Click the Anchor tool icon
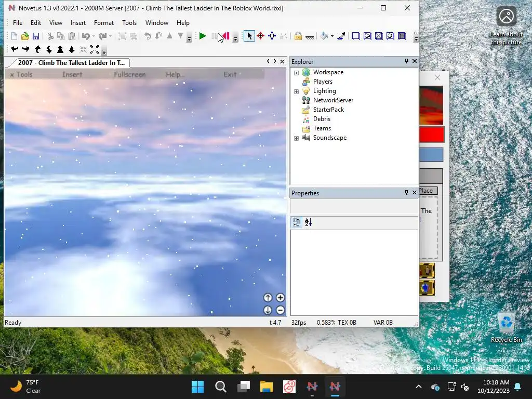Image resolution: width=532 pixels, height=399 pixels. click(310, 37)
